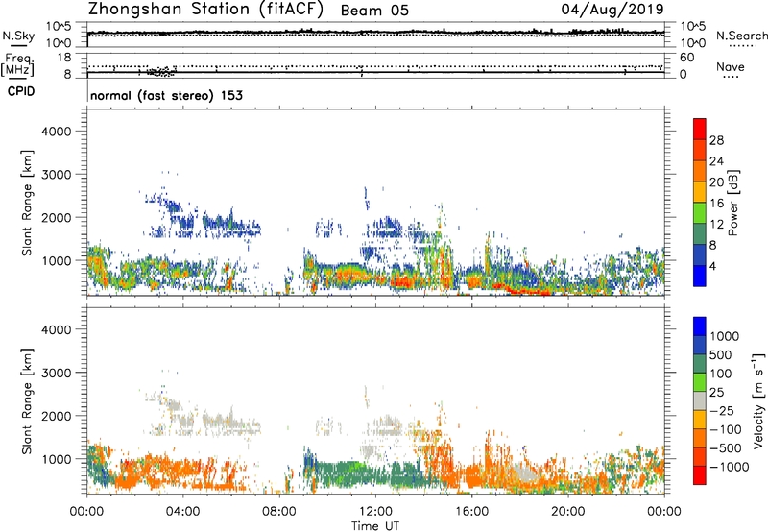Click the red bottom of velocity colorbar
This screenshot has height=532, width=768.
pos(700,475)
